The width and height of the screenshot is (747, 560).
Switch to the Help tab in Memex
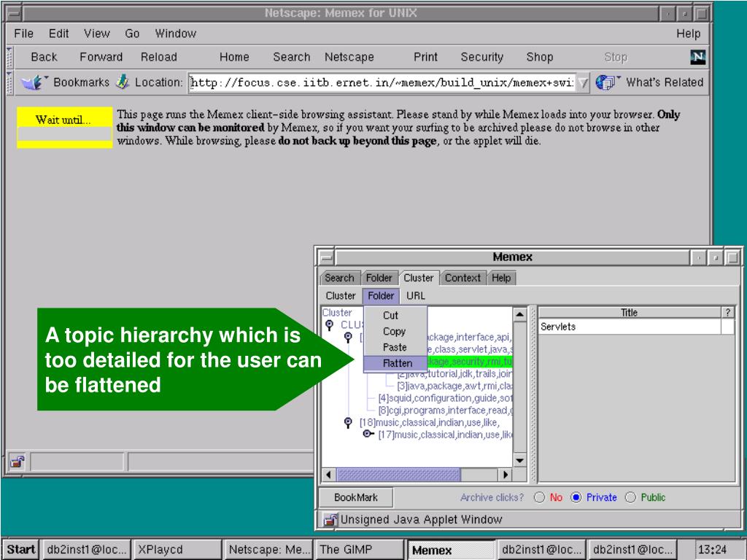click(501, 278)
